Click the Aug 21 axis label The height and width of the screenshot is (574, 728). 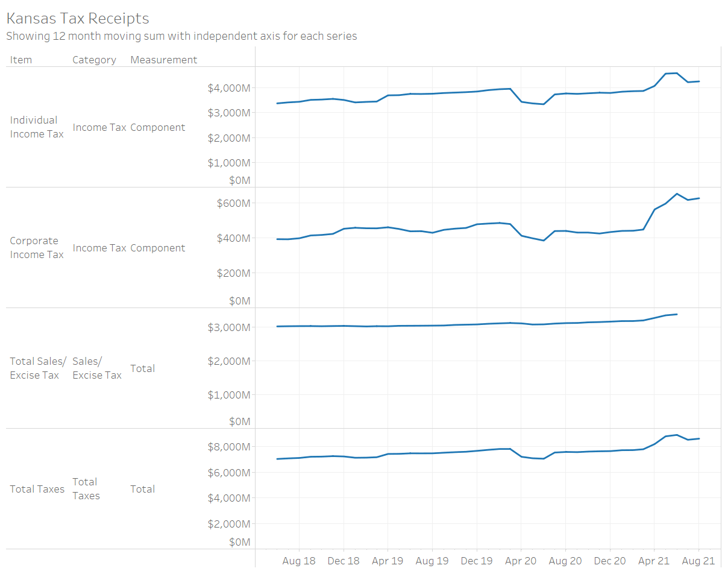697,561
